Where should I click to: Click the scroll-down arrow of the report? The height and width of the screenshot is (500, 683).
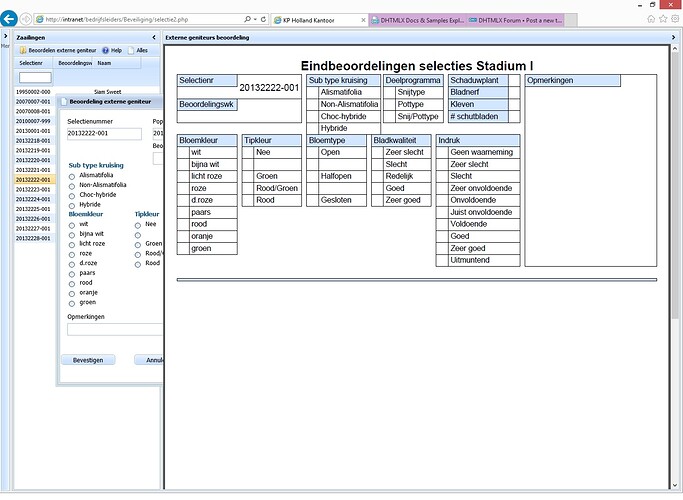pyautogui.click(x=675, y=485)
